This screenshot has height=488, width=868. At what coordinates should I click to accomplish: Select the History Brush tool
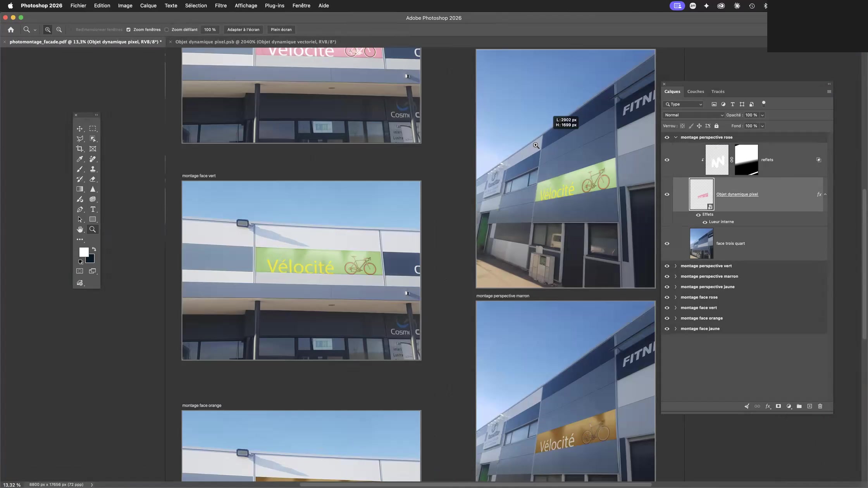(79, 179)
